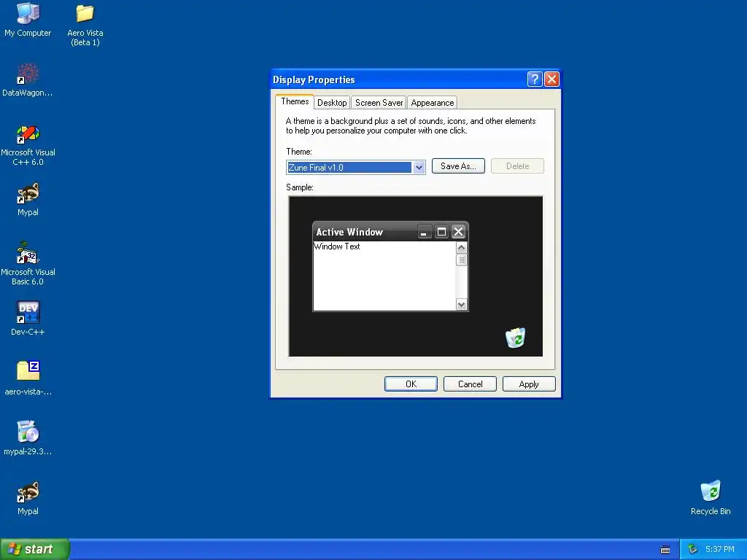Click Cancel in Display Properties

click(470, 384)
